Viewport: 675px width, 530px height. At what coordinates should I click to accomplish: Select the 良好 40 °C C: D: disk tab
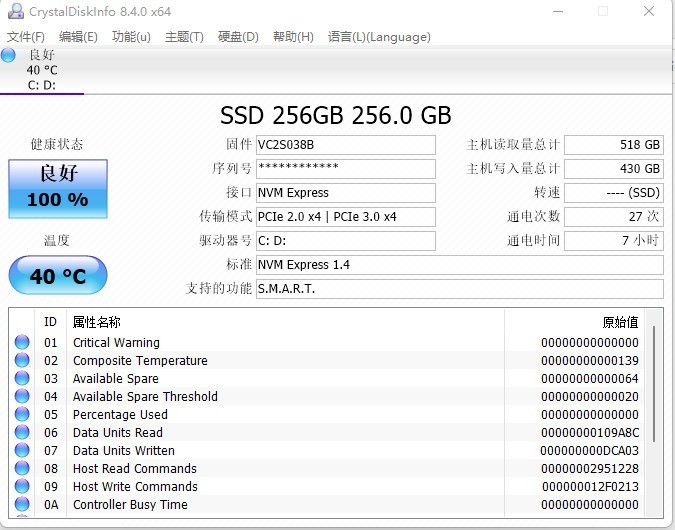[x=42, y=70]
